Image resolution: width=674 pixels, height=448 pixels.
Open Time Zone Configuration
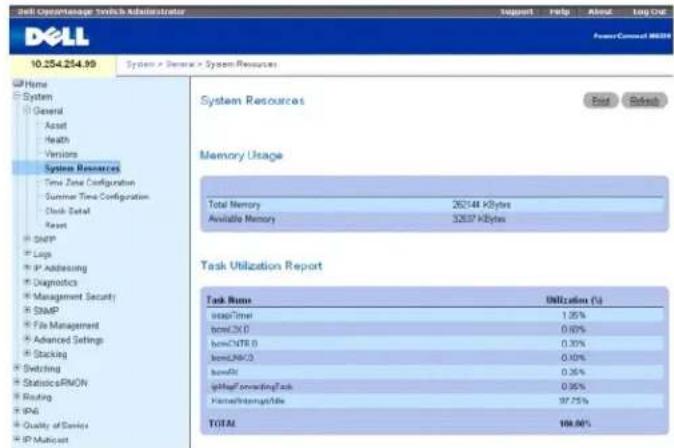pos(90,182)
